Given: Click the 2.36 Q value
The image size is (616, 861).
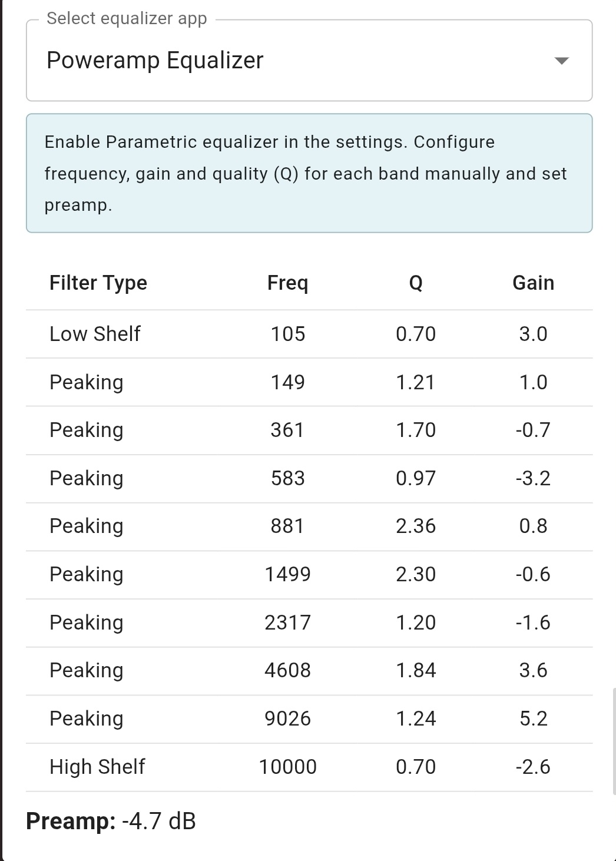Looking at the screenshot, I should (x=416, y=526).
